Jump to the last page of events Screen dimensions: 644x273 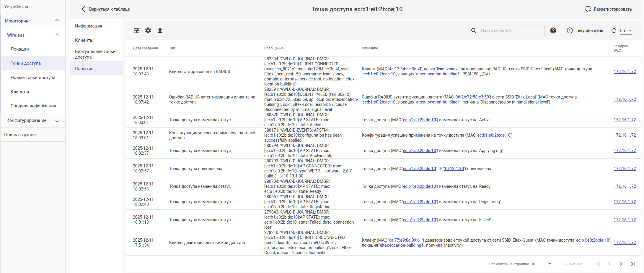[x=633, y=264]
